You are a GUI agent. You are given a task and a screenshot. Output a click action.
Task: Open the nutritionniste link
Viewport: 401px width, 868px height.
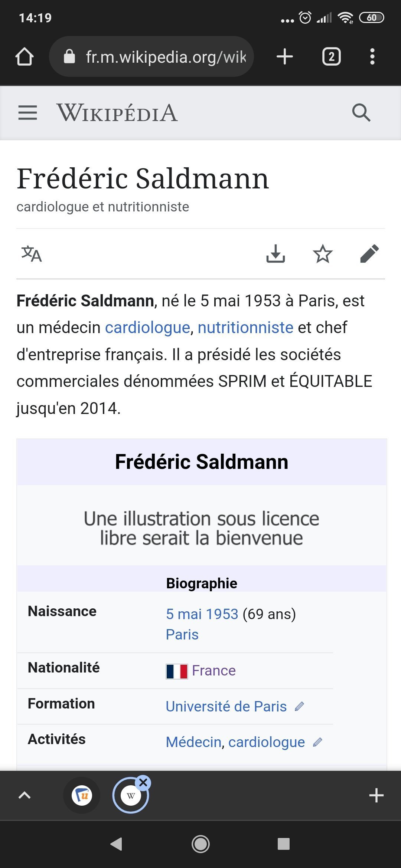click(x=245, y=328)
